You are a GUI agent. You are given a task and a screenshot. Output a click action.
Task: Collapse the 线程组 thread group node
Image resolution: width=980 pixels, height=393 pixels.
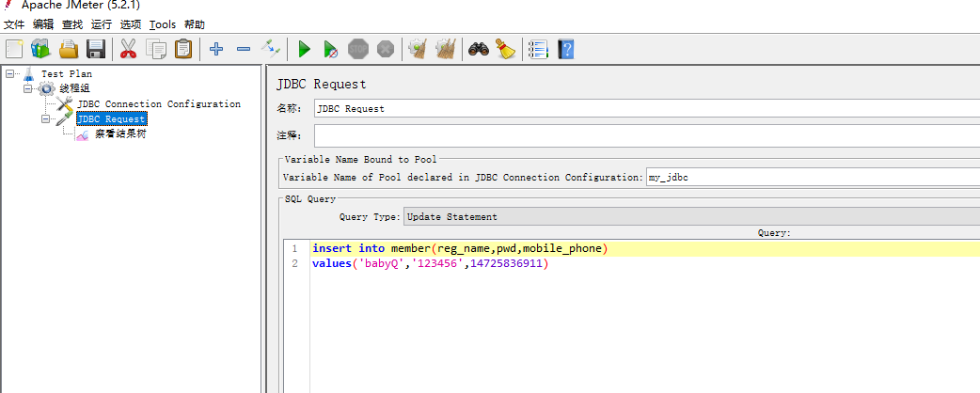(28, 88)
